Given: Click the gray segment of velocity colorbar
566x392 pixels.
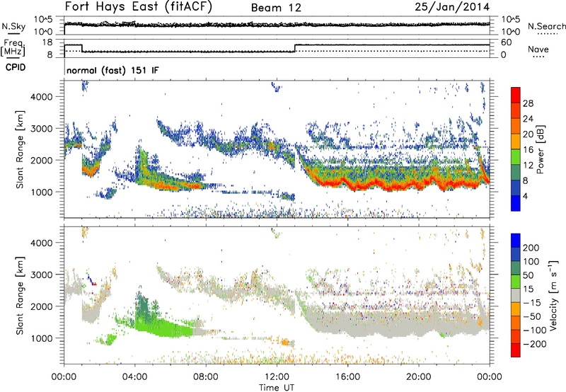Looking at the screenshot, I should [516, 295].
